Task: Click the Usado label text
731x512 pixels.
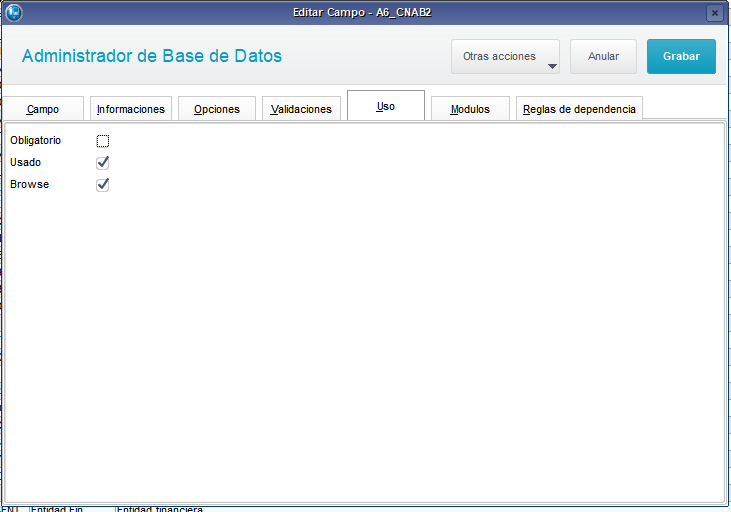Action: point(26,162)
